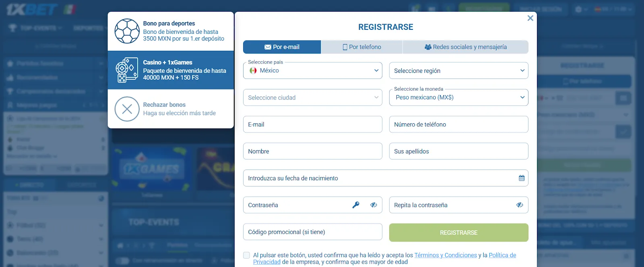Click the Rechazar bonos circled X icon
644x267 pixels.
pyautogui.click(x=127, y=109)
